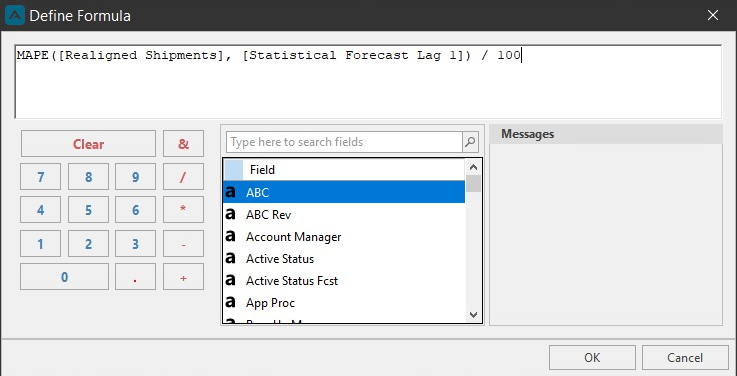Confirm formula with OK
Viewport: 737px width, 376px height.
tap(592, 358)
